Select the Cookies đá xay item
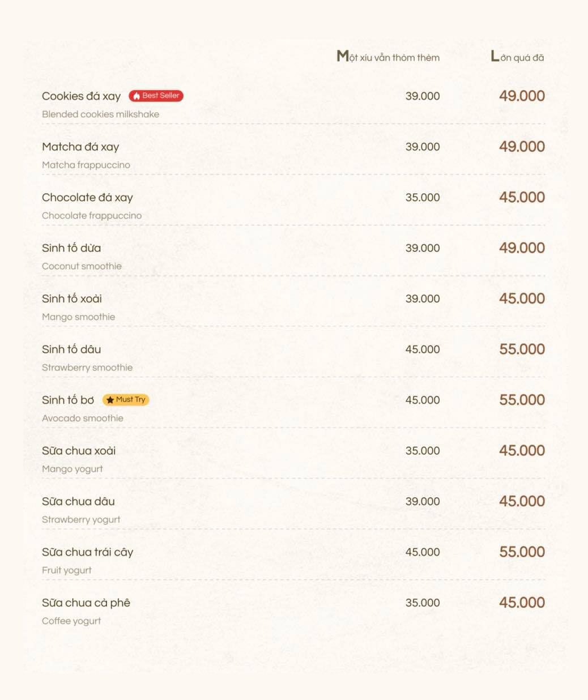Viewport: 588px width, 700px height. point(81,96)
